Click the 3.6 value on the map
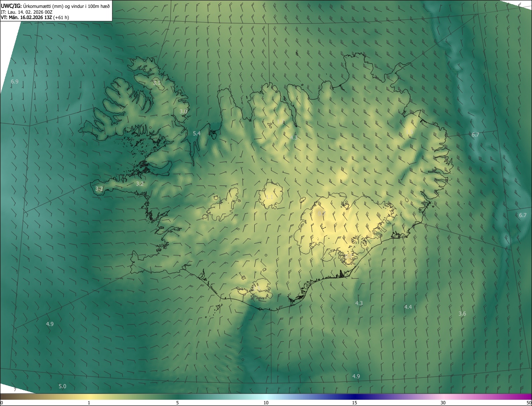The image size is (532, 406). click(462, 313)
